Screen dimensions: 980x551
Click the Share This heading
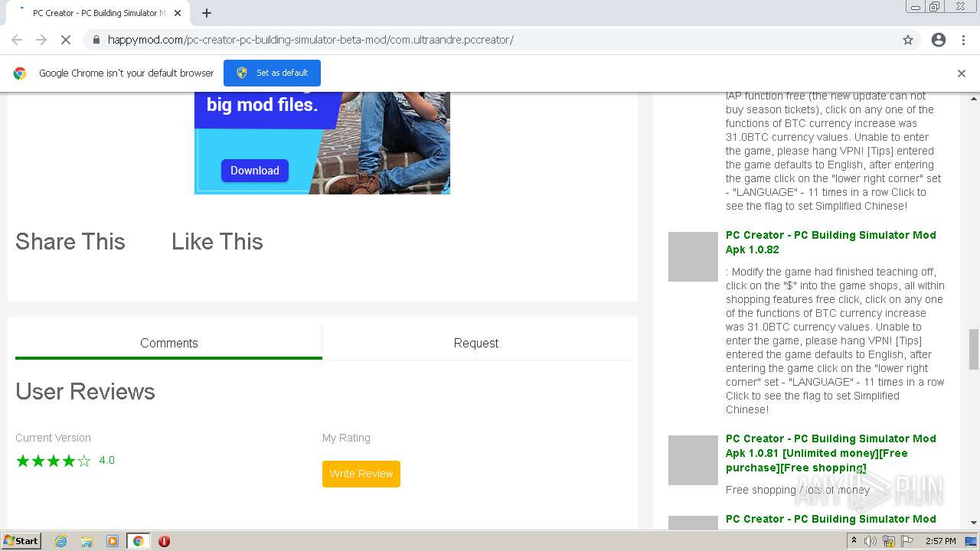tap(70, 242)
